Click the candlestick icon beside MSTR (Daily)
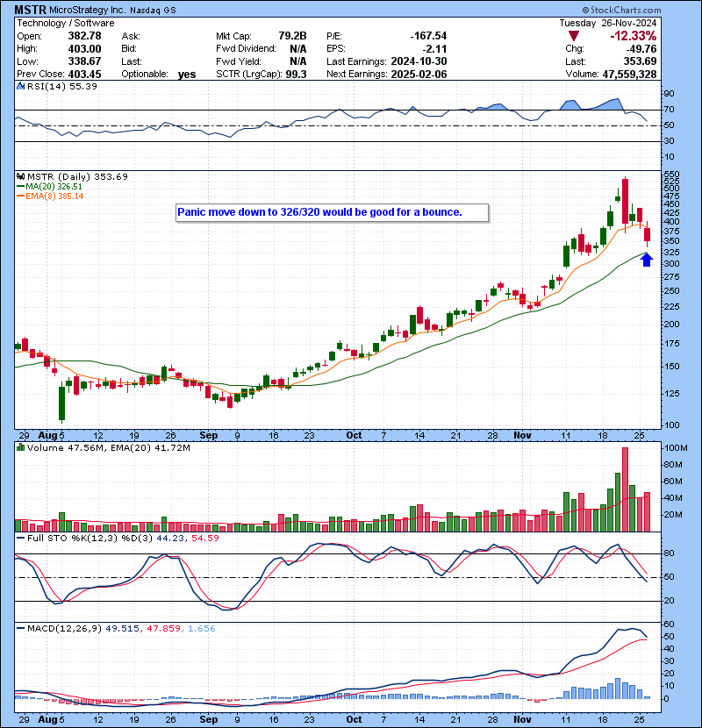This screenshot has width=702, height=728. 20,176
